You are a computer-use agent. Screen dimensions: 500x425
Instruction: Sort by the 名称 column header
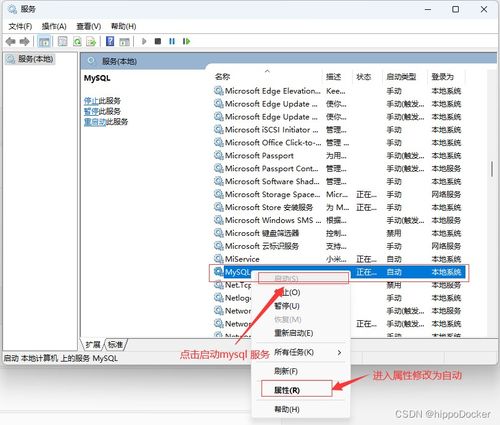tap(223, 77)
